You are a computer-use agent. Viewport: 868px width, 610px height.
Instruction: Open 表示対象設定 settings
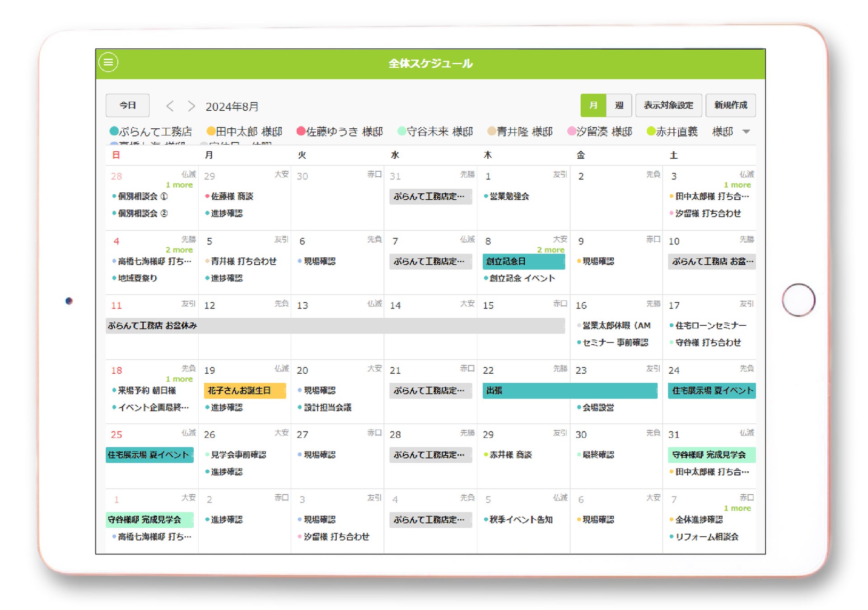(x=668, y=105)
